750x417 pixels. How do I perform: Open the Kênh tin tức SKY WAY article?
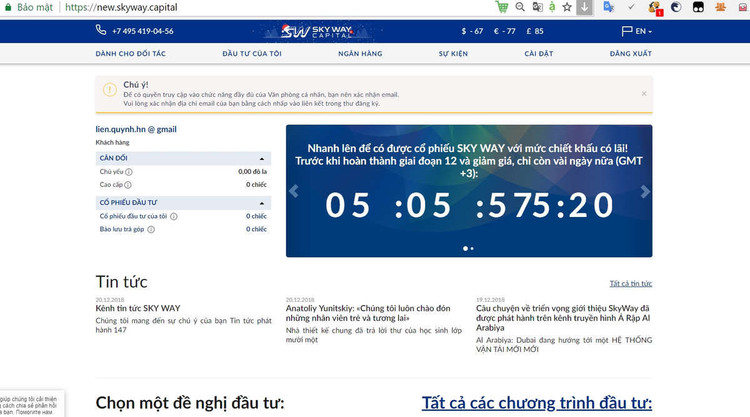pyautogui.click(x=138, y=308)
